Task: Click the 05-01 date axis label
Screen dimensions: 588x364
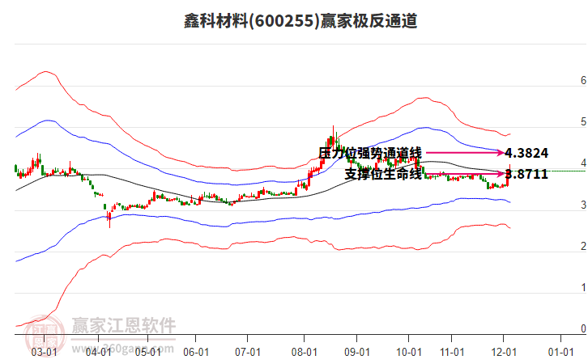Action: point(147,352)
